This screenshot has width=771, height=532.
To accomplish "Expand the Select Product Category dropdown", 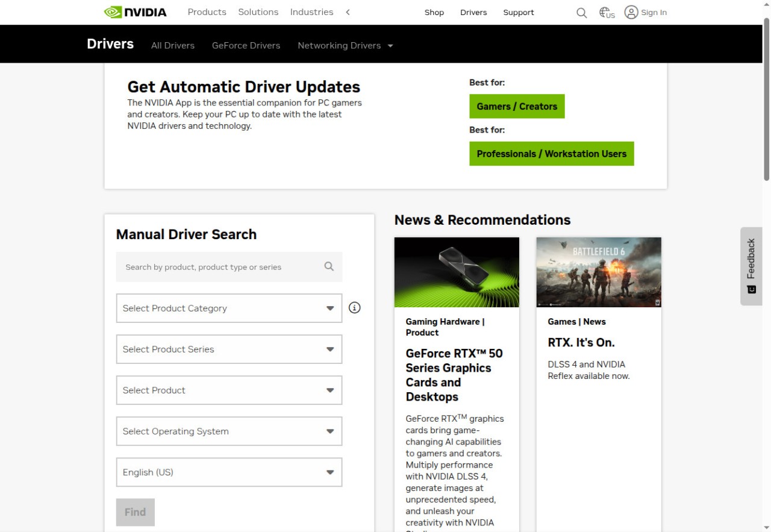I will coord(229,308).
